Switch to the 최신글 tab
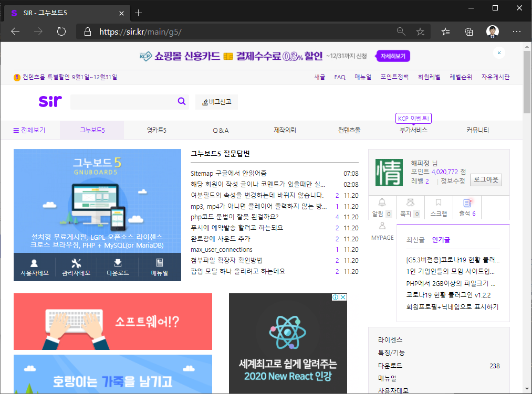532x394 pixels. [x=415, y=240]
